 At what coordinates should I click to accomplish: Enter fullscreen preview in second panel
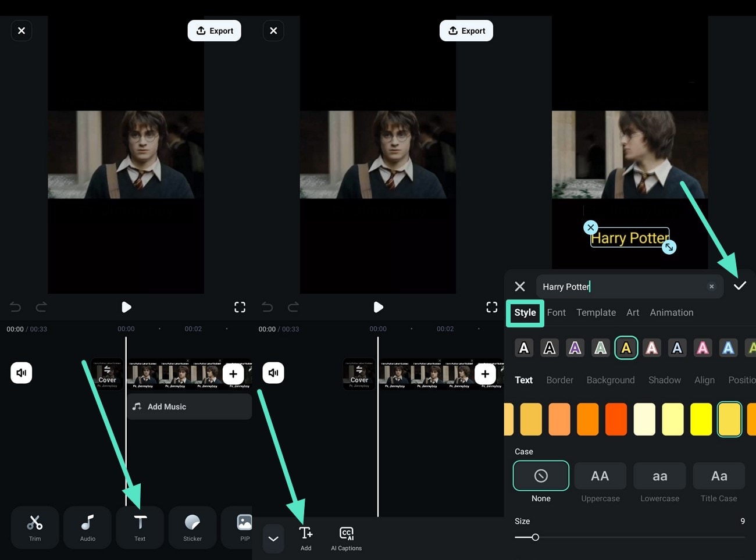(x=492, y=307)
